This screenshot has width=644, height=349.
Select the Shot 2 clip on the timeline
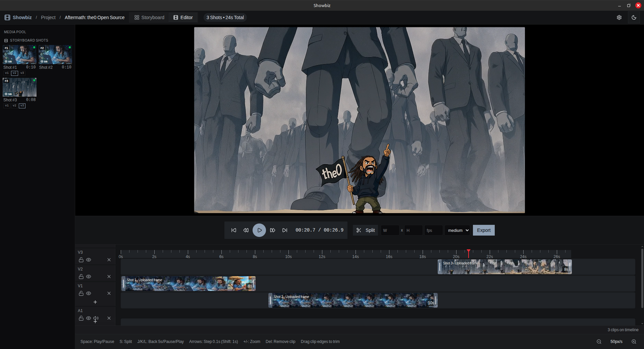353,300
